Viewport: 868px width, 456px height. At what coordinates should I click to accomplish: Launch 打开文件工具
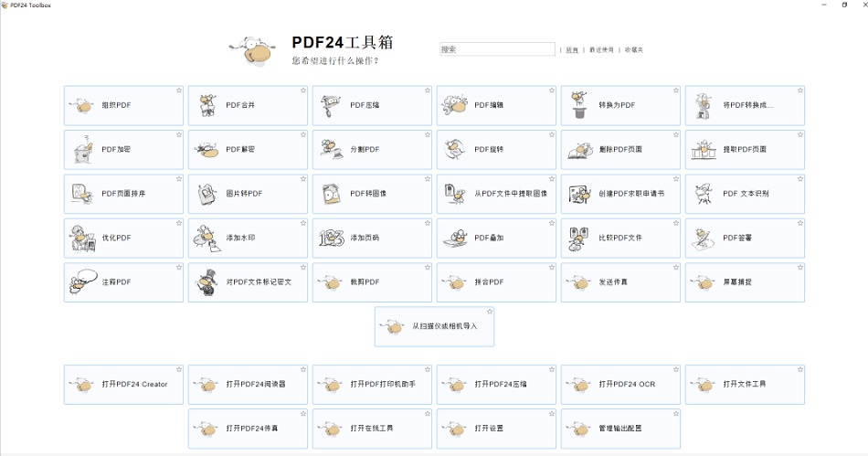click(x=745, y=384)
